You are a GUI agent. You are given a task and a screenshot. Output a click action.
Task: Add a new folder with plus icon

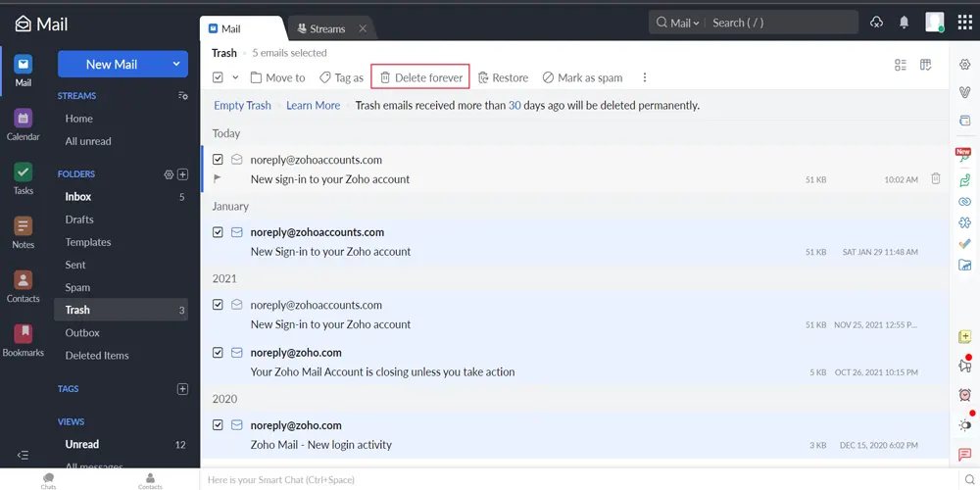coord(182,174)
